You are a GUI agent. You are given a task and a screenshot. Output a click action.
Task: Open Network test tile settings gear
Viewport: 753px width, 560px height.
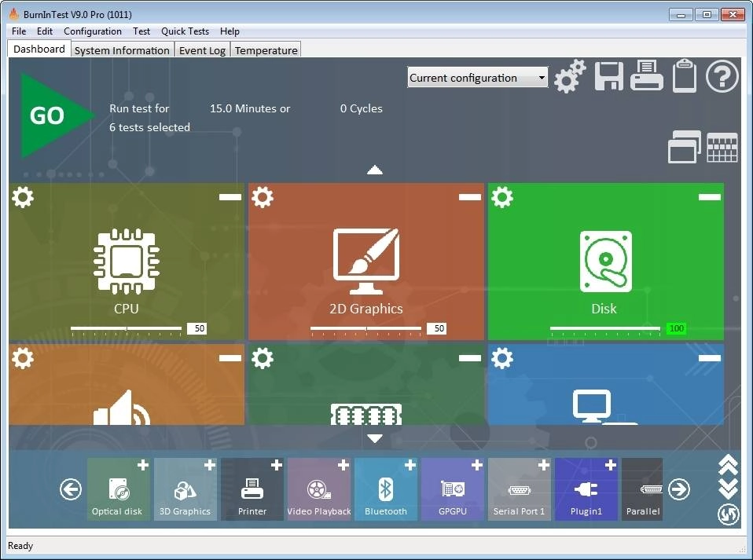[502, 358]
